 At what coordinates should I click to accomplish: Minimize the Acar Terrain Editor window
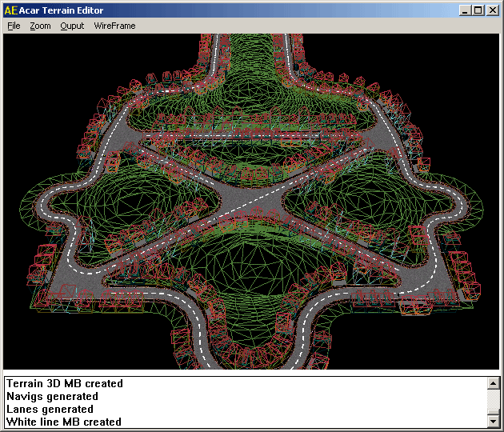pyautogui.click(x=465, y=10)
